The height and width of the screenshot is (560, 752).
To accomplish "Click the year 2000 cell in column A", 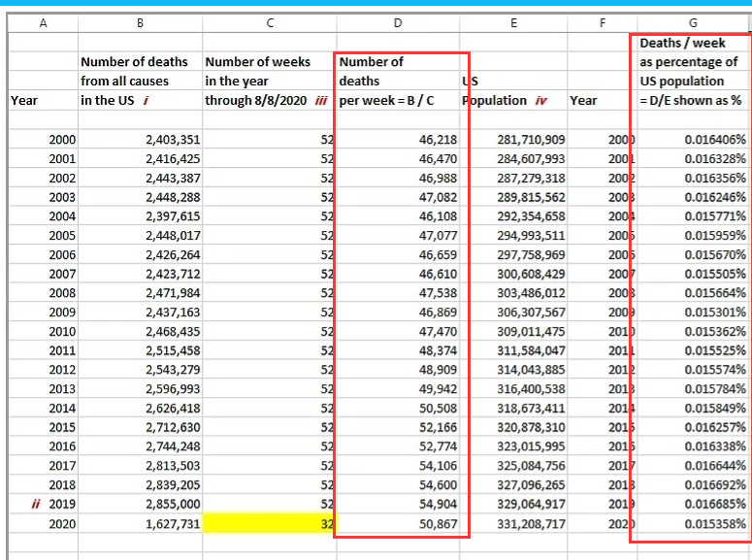I will point(43,140).
